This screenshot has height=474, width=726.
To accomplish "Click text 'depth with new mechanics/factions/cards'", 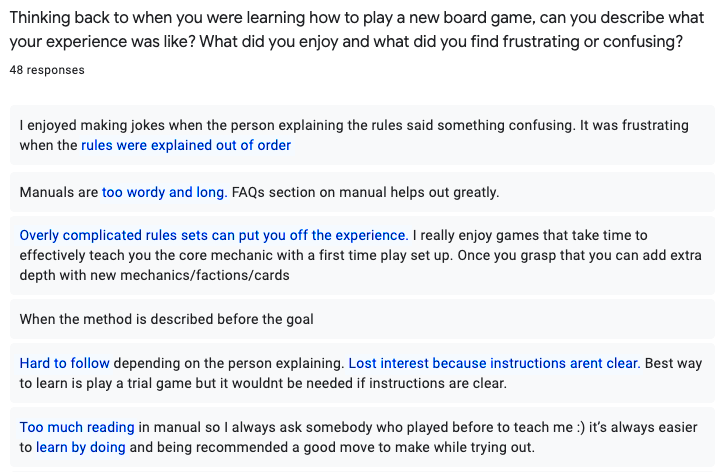I will (154, 275).
